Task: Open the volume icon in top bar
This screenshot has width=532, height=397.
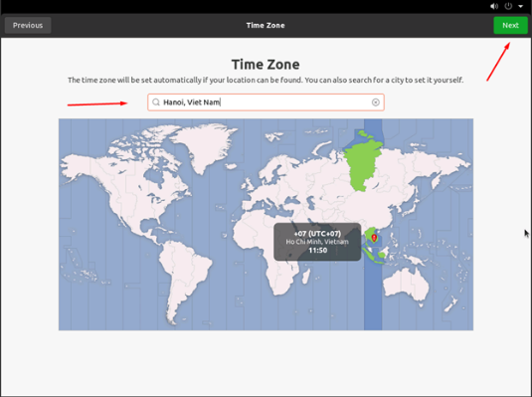Action: (x=494, y=6)
